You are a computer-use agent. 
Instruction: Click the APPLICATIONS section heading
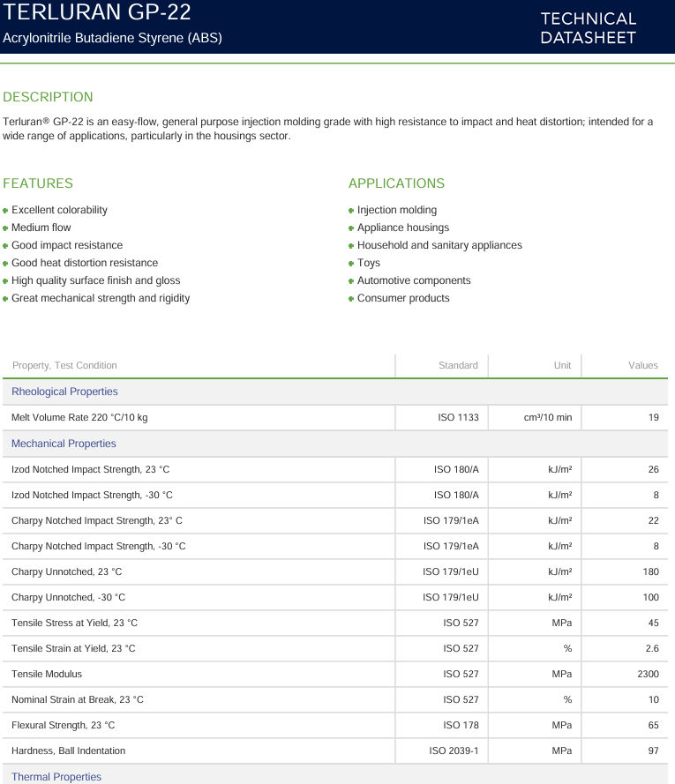point(396,183)
